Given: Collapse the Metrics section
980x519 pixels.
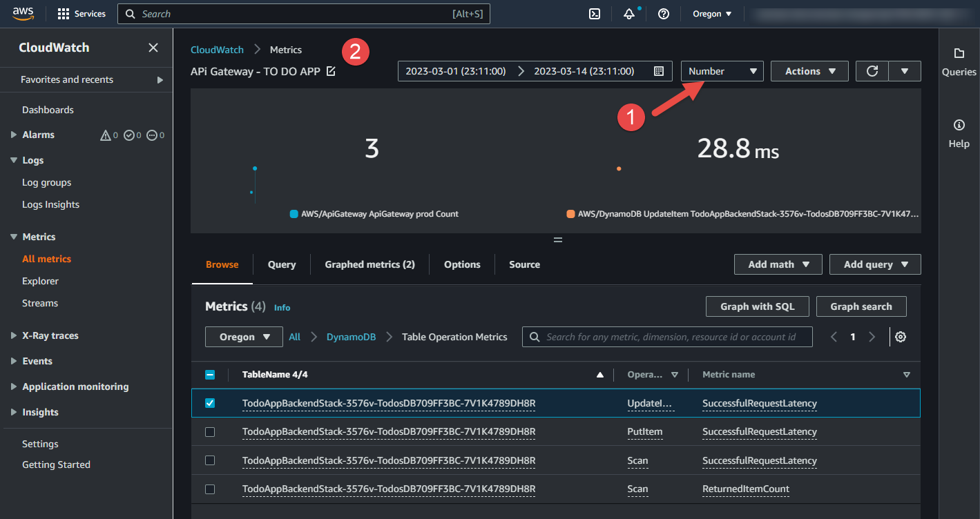Looking at the screenshot, I should (x=14, y=237).
